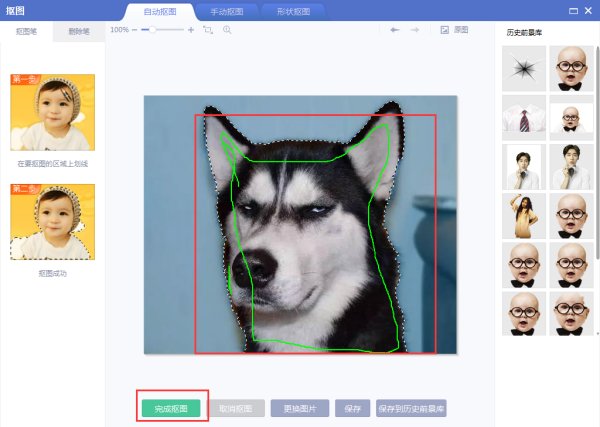Screen dimensions: 600x427
Task: Click 保存到历史前景库 button
Action: (x=411, y=408)
